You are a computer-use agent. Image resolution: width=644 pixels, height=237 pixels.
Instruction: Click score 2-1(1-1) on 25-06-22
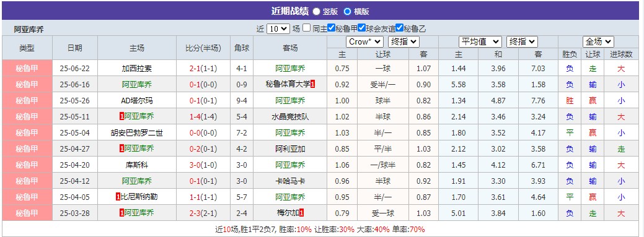click(203, 69)
